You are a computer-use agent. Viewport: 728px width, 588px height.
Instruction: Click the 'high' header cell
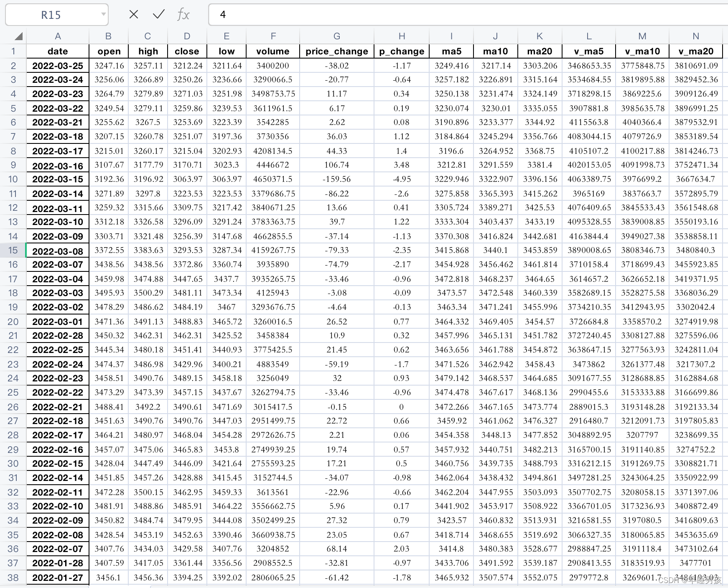pyautogui.click(x=148, y=51)
